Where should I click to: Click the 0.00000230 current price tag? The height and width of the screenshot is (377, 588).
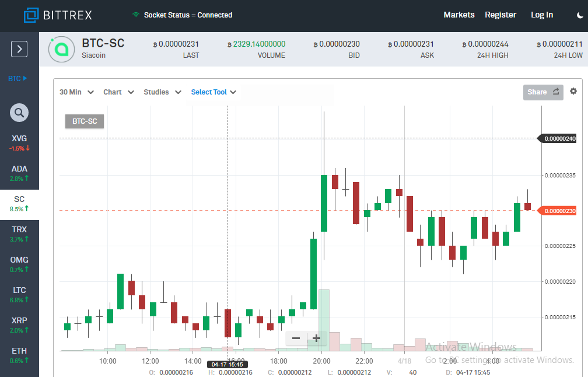click(558, 211)
